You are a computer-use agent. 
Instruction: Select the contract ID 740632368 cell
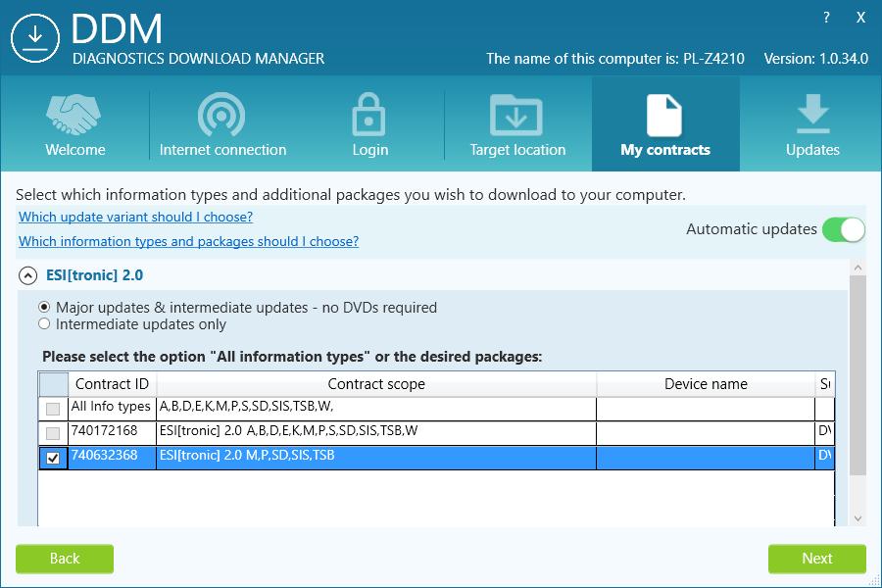[112, 458]
